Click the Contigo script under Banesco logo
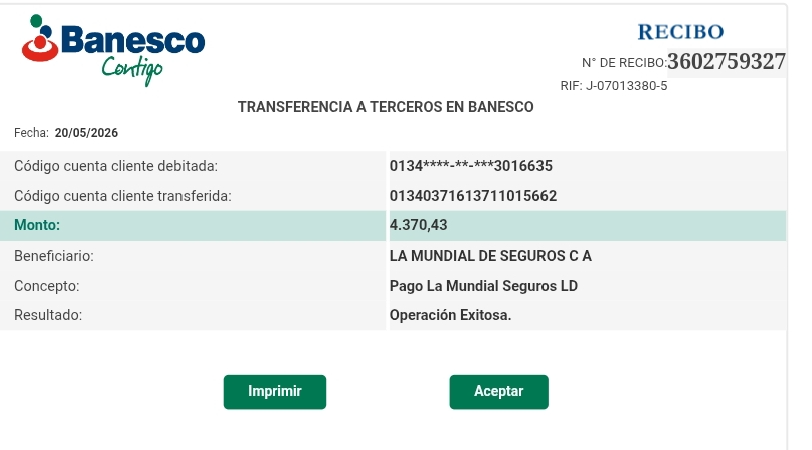This screenshot has width=812, height=450. [x=132, y=70]
